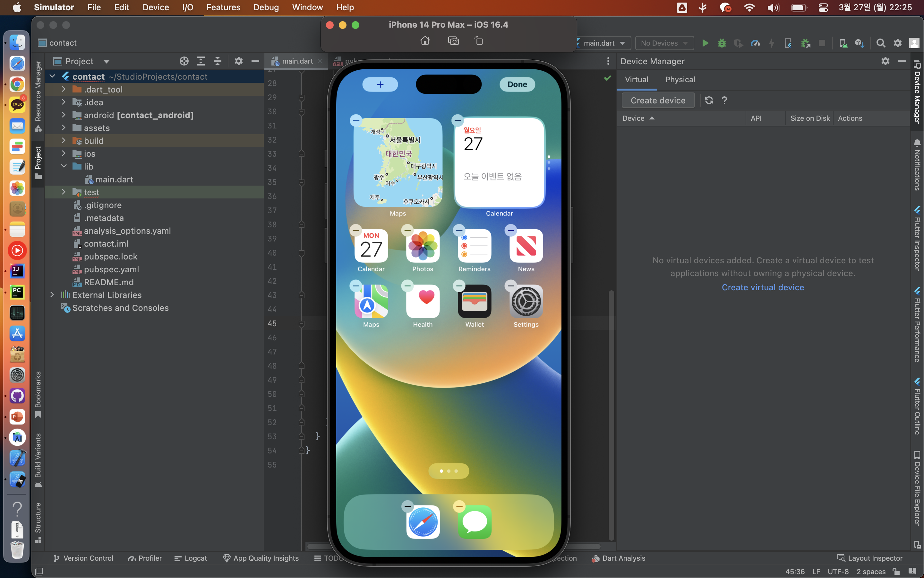
Task: Click the green Run button in toolbar
Action: [705, 43]
